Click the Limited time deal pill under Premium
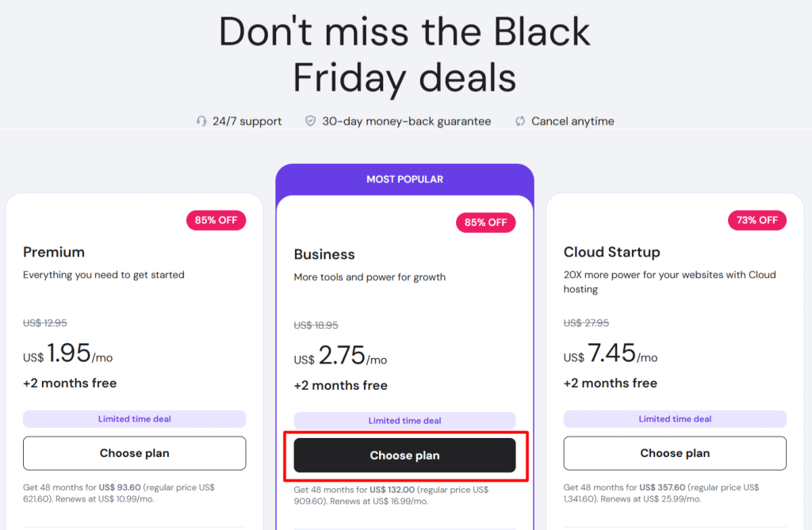812x530 pixels. [x=134, y=418]
